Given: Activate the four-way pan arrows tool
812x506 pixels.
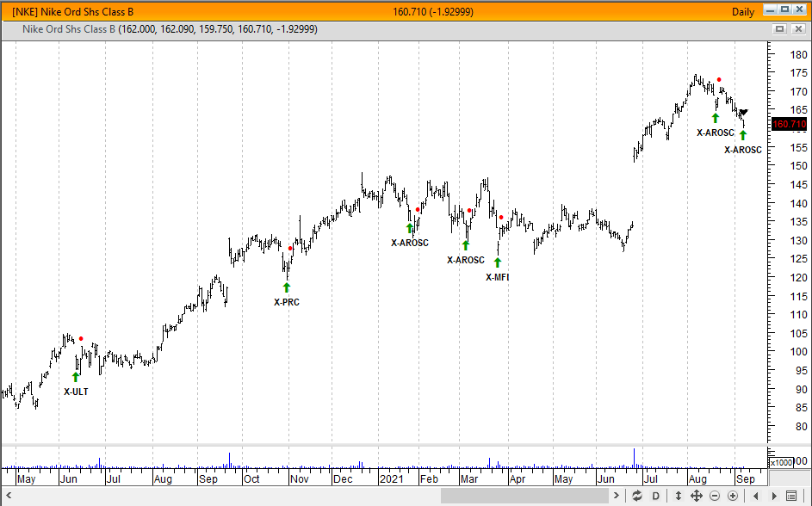Looking at the screenshot, I should coord(696,496).
